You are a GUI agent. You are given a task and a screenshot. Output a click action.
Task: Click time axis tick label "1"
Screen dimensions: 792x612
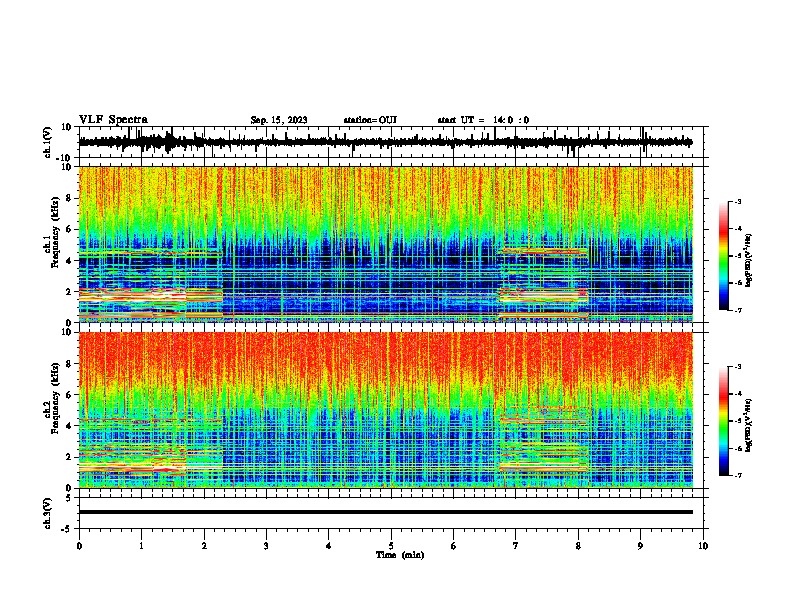pos(141,546)
